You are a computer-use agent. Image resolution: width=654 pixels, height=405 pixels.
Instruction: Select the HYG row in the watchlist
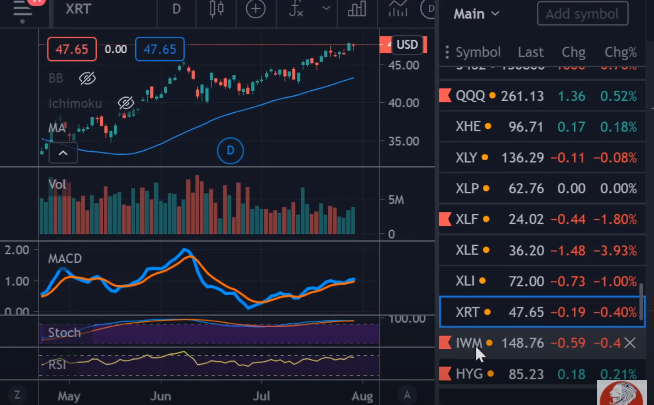[x=542, y=374]
